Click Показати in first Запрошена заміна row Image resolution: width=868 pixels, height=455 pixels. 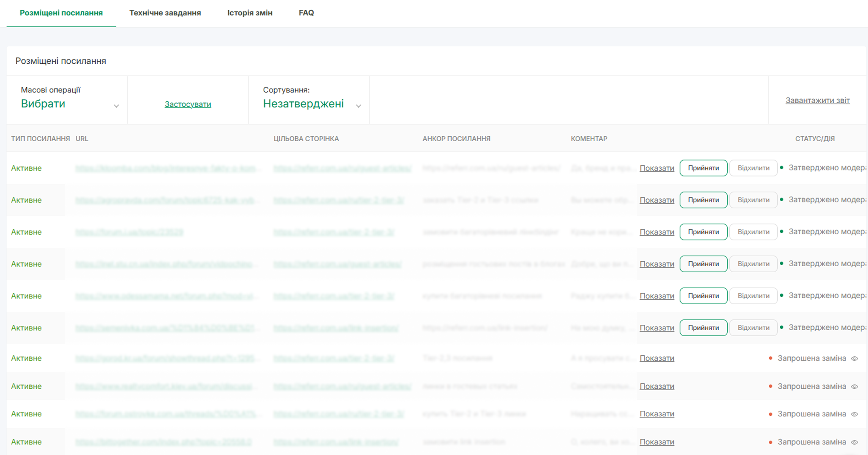tap(657, 358)
